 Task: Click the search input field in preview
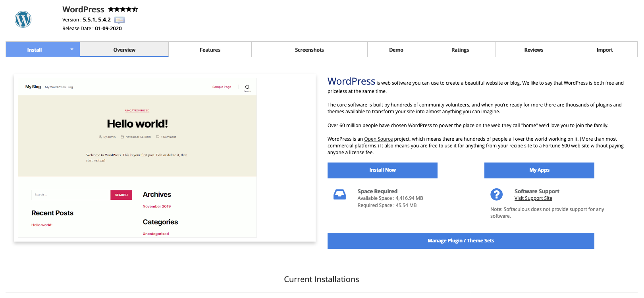[x=70, y=195]
